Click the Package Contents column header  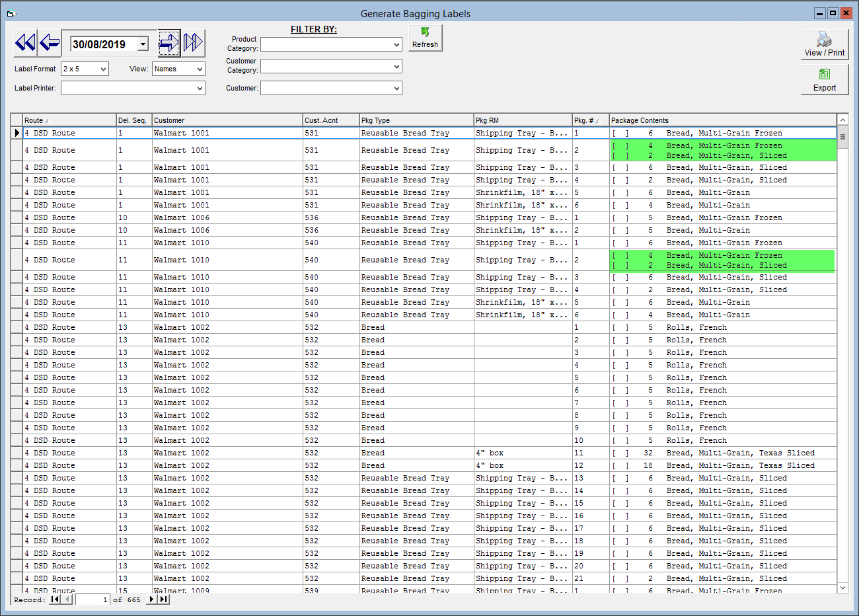723,120
